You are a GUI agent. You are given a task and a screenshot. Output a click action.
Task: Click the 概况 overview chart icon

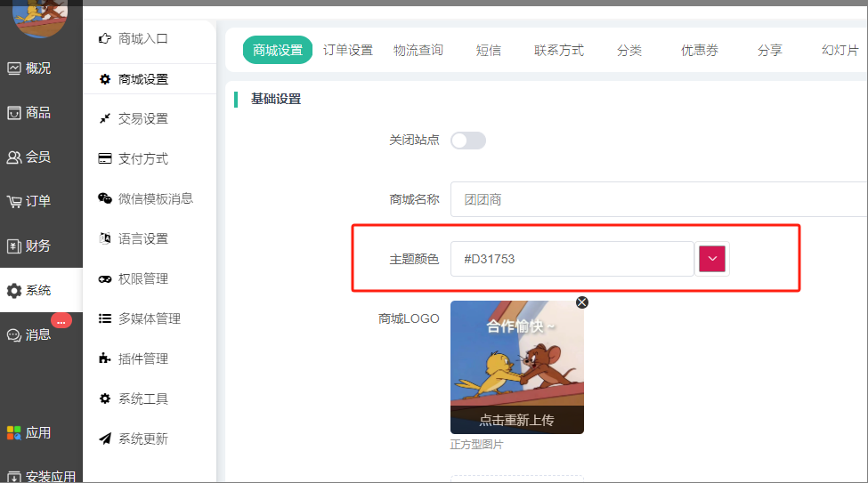click(14, 68)
